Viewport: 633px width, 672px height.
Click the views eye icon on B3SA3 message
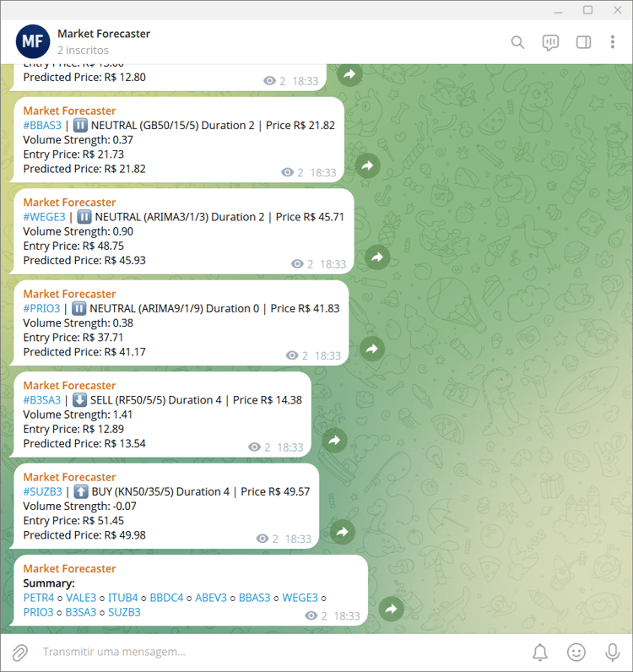254,447
